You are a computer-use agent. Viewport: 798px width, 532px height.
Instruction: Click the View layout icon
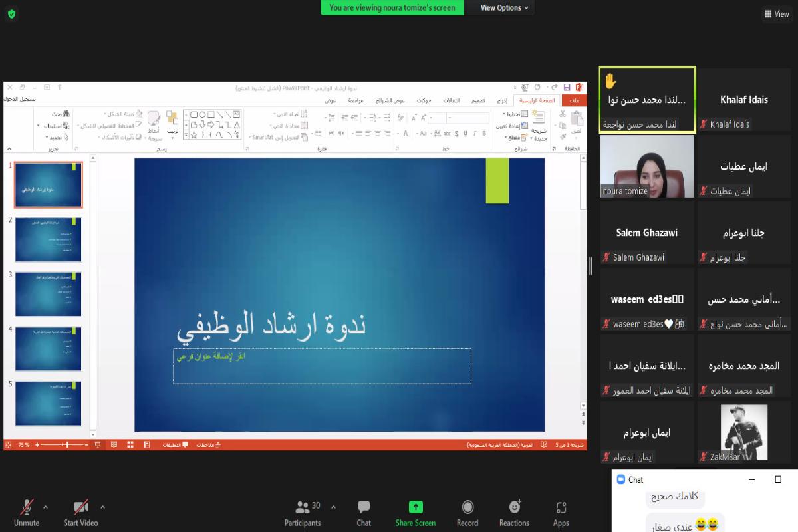click(777, 14)
